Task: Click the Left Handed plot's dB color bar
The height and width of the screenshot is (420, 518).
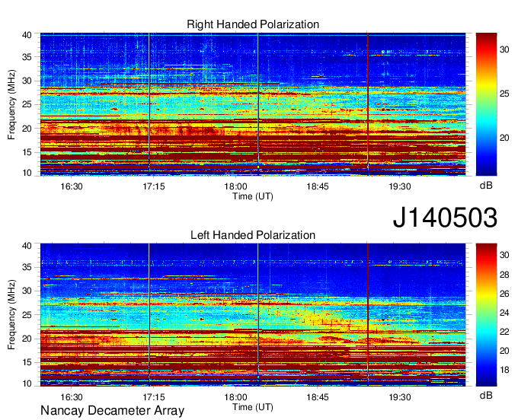Action: click(x=486, y=314)
